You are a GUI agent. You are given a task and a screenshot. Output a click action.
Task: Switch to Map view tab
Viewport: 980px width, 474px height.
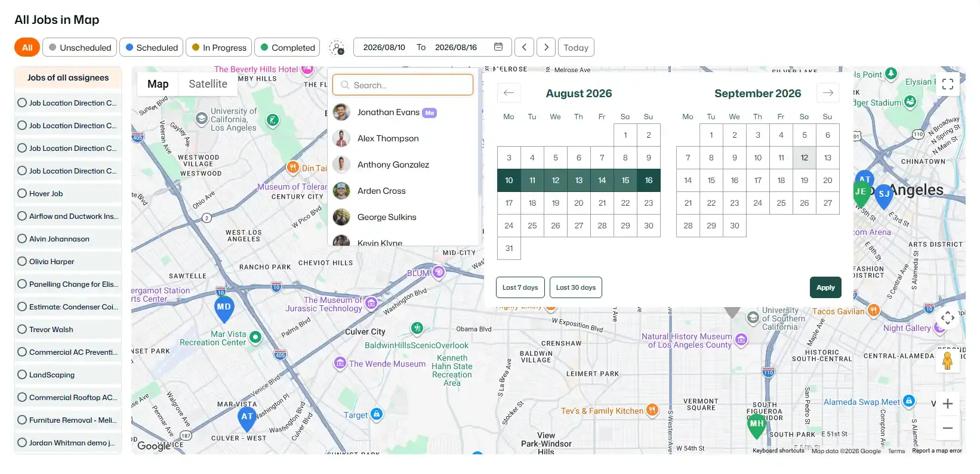click(x=158, y=84)
